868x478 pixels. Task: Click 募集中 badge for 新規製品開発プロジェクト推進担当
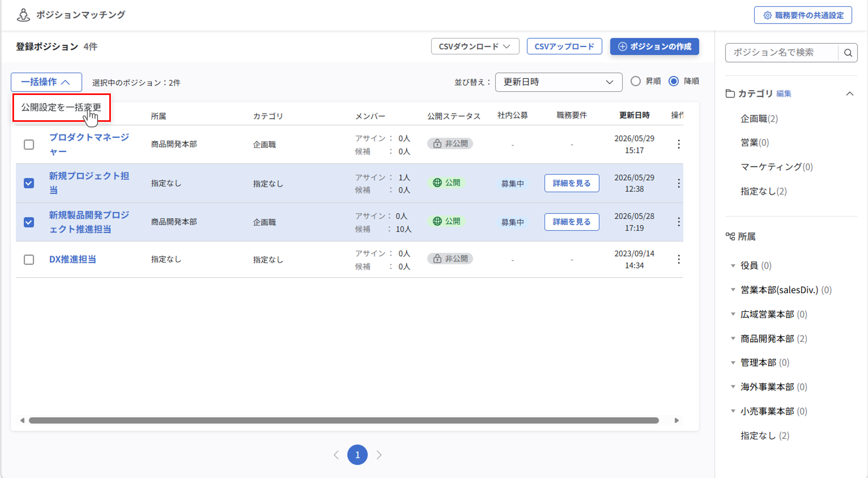513,222
